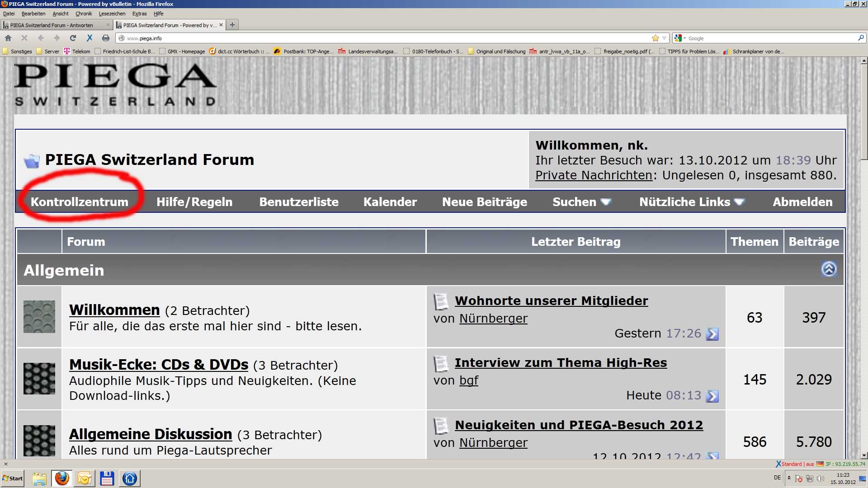
Task: Click the Firefox home toolbar icon
Action: click(8, 38)
